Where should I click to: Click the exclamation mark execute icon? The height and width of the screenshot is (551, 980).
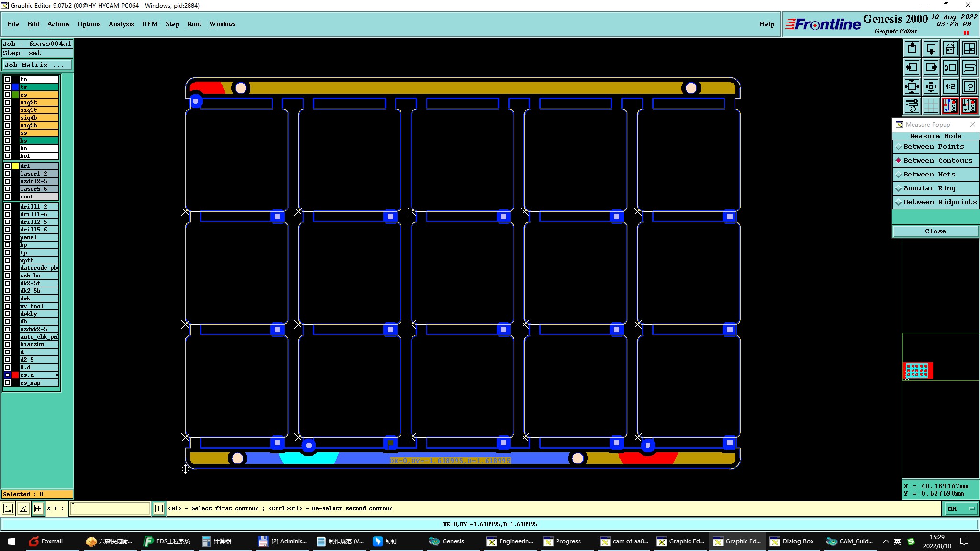[x=159, y=508]
